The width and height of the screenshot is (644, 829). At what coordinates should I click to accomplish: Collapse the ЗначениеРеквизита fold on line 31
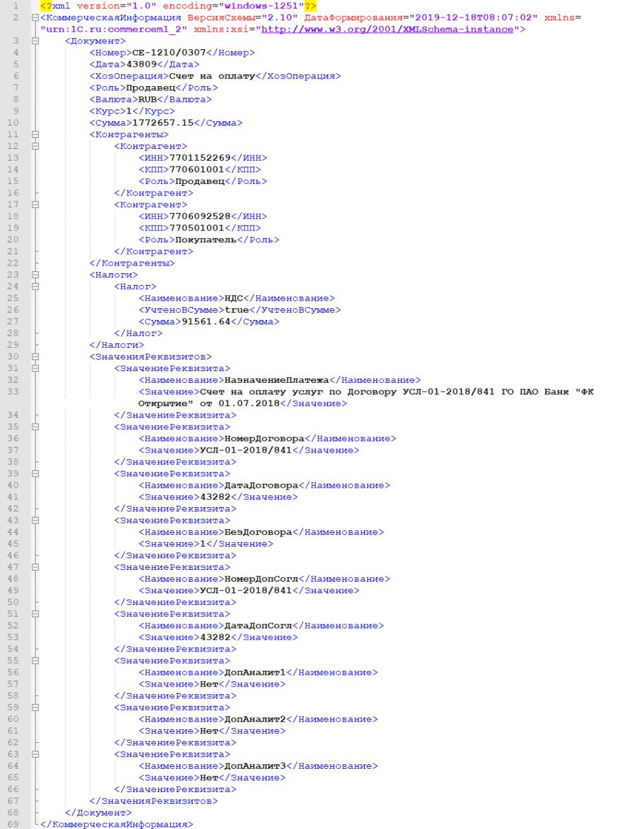point(35,369)
